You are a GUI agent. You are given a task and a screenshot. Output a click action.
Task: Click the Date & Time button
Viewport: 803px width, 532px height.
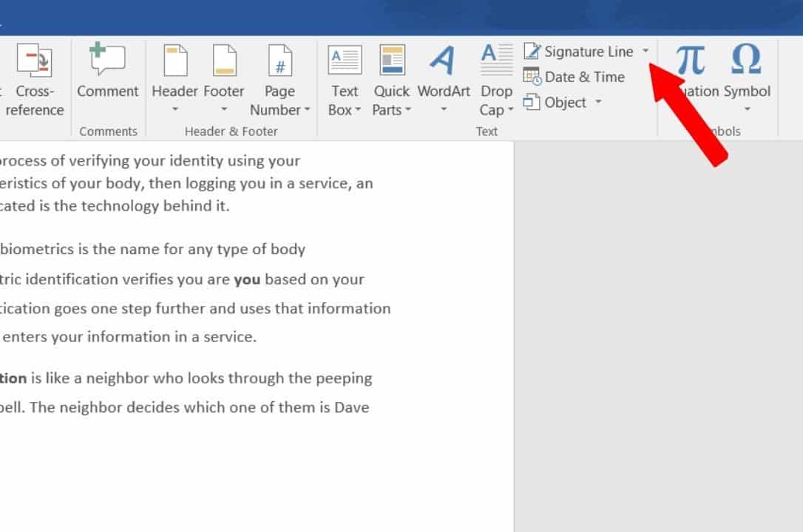click(575, 77)
